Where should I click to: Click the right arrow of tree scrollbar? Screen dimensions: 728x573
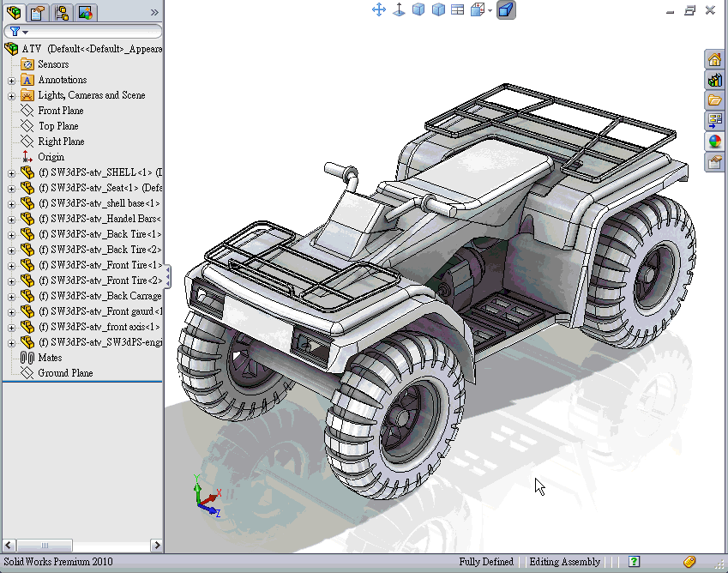click(157, 545)
